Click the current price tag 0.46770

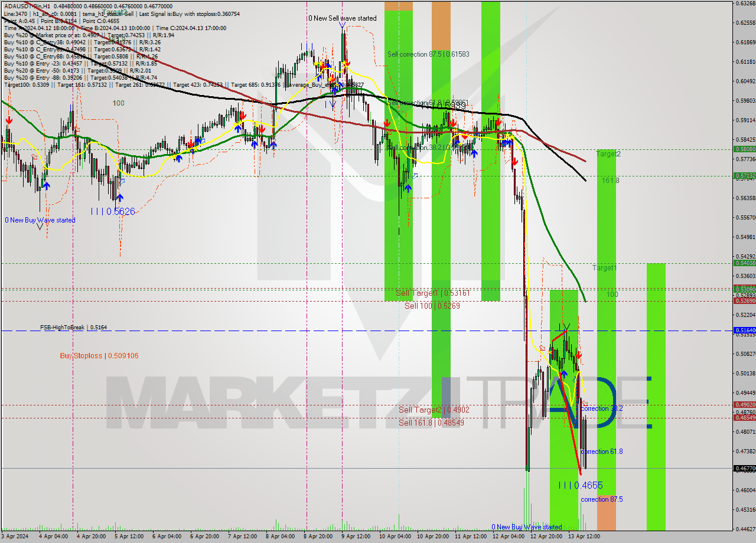click(744, 469)
